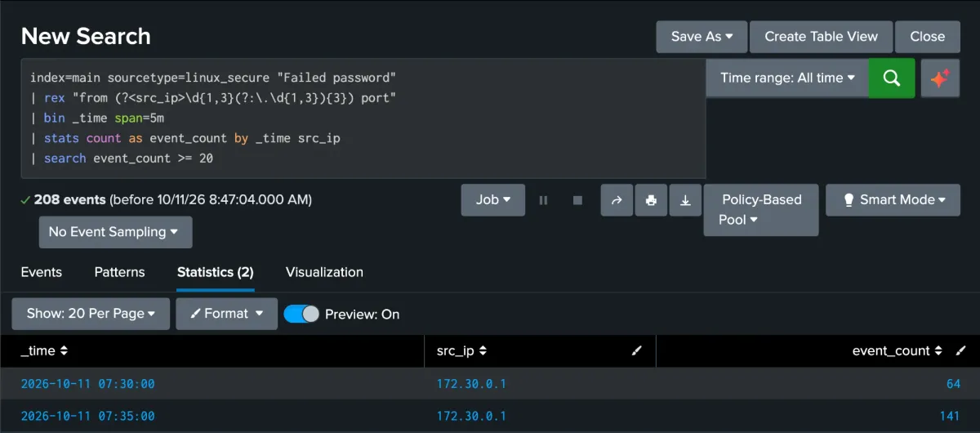980x433 pixels.
Task: Click the Close button
Action: coord(928,37)
